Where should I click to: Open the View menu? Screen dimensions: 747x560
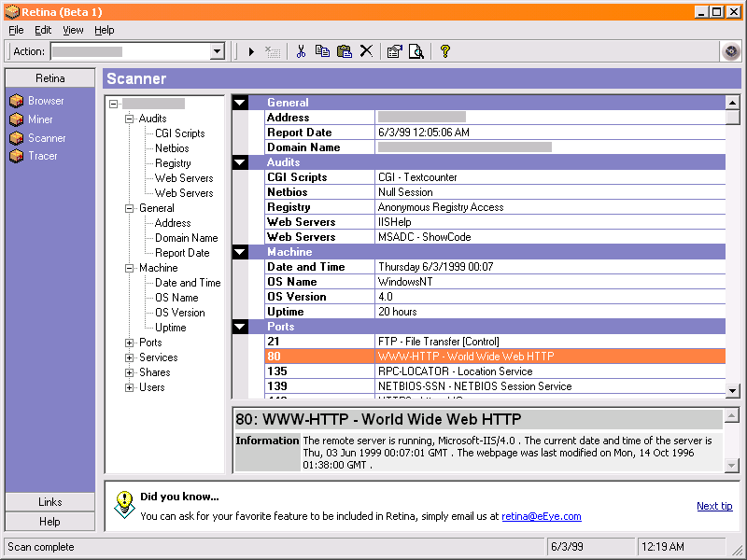click(x=73, y=30)
